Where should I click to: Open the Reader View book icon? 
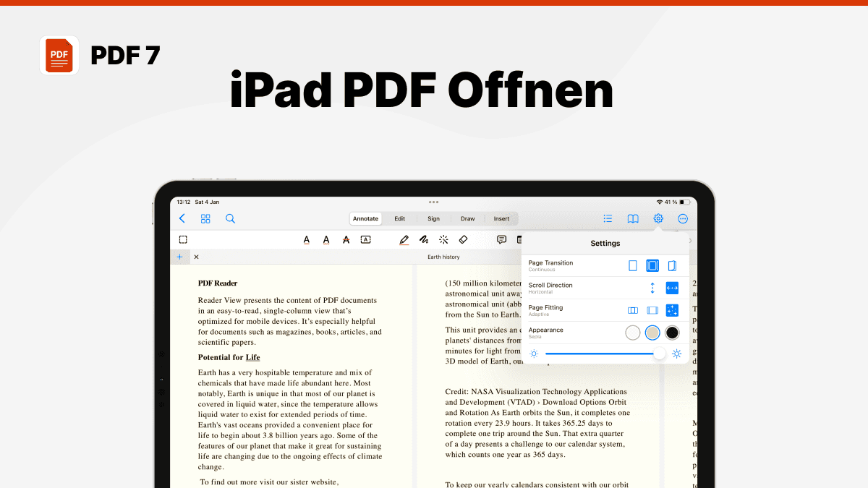[633, 218]
